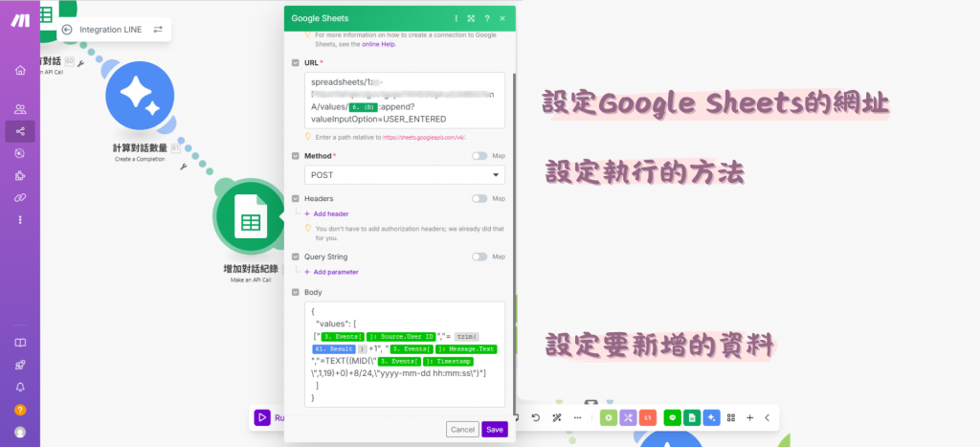Open Scenarios via the share-nodes sidebar icon
This screenshot has height=447, width=980.
tap(20, 131)
